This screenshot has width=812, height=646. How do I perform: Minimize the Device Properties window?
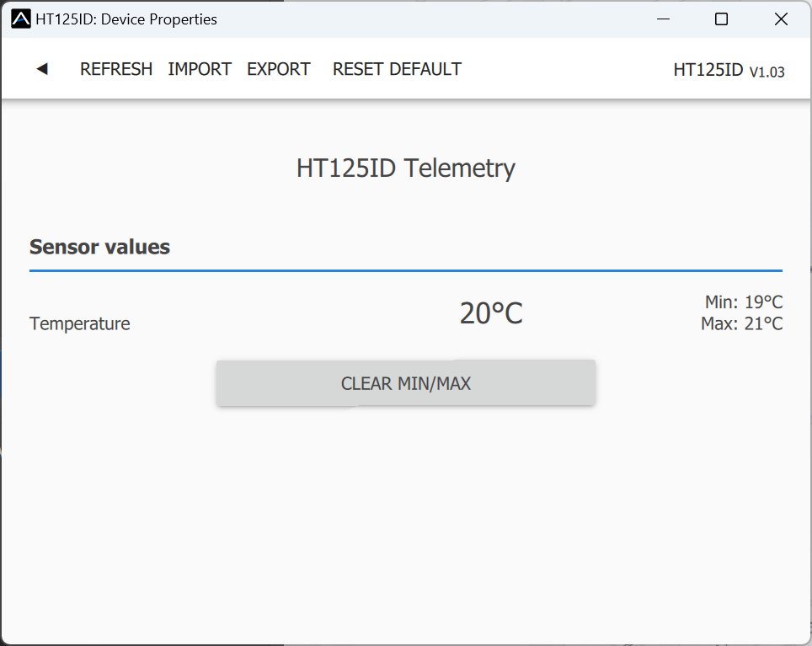click(x=663, y=18)
